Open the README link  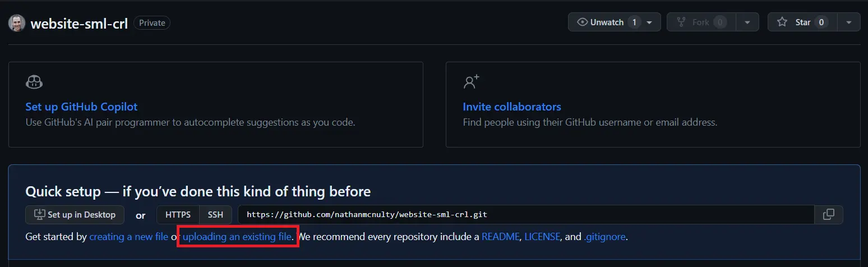click(501, 237)
